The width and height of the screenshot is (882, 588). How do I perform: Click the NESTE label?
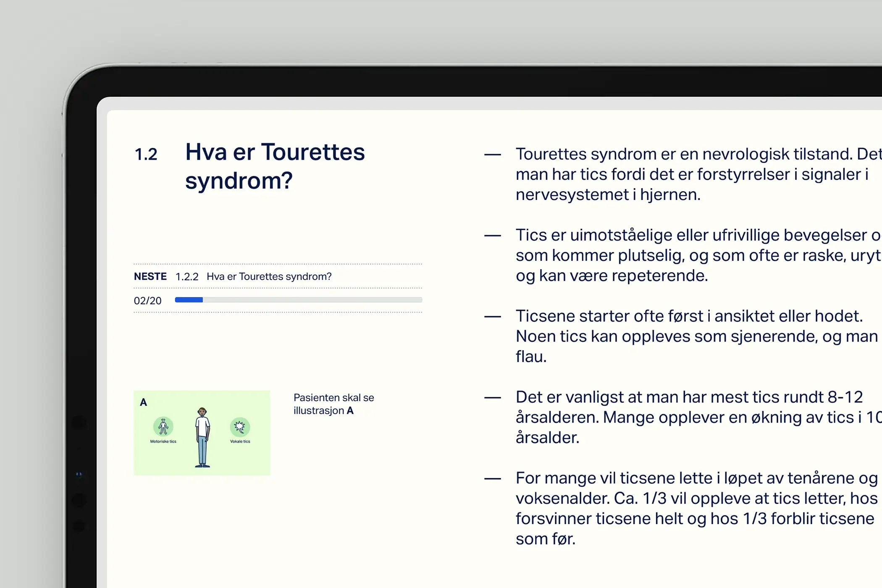click(150, 277)
